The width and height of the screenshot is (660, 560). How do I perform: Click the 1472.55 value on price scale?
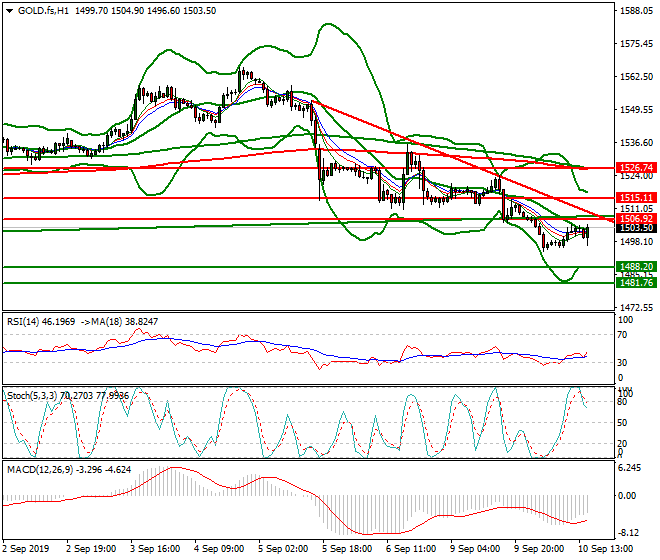point(636,307)
